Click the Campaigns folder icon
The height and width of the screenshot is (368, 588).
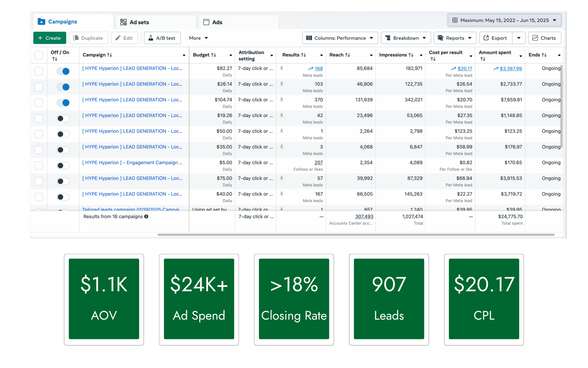pos(42,22)
